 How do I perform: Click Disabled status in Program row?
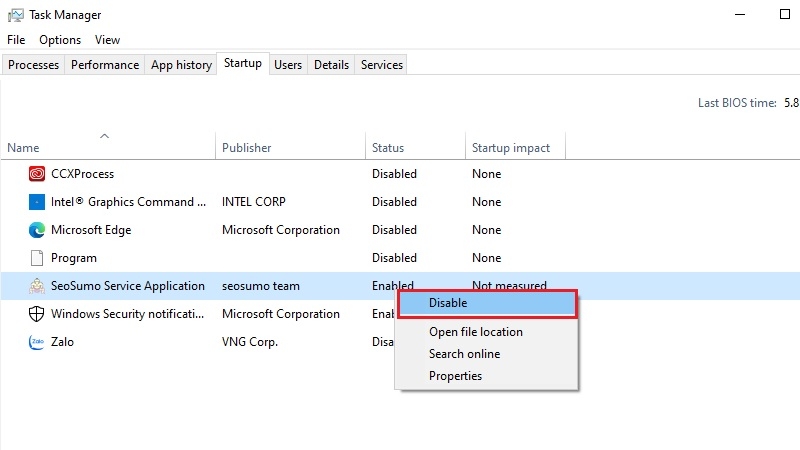point(394,258)
